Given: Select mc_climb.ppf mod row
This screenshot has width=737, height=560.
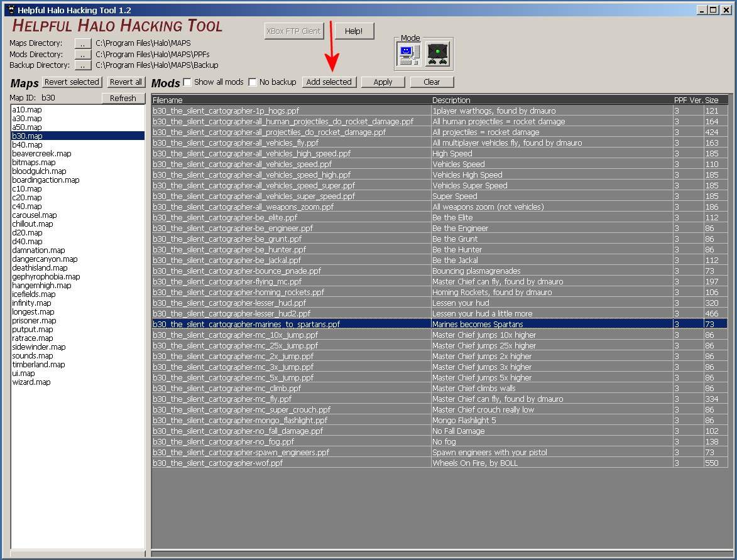Looking at the screenshot, I should [x=439, y=389].
